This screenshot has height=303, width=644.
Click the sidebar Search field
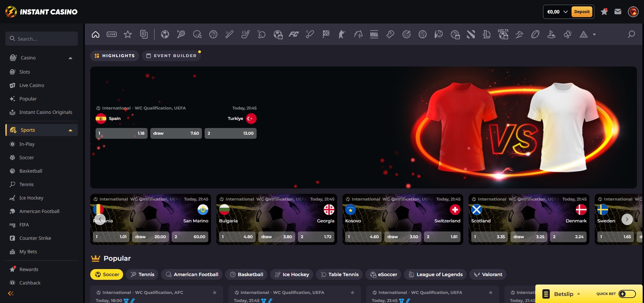[x=42, y=39]
